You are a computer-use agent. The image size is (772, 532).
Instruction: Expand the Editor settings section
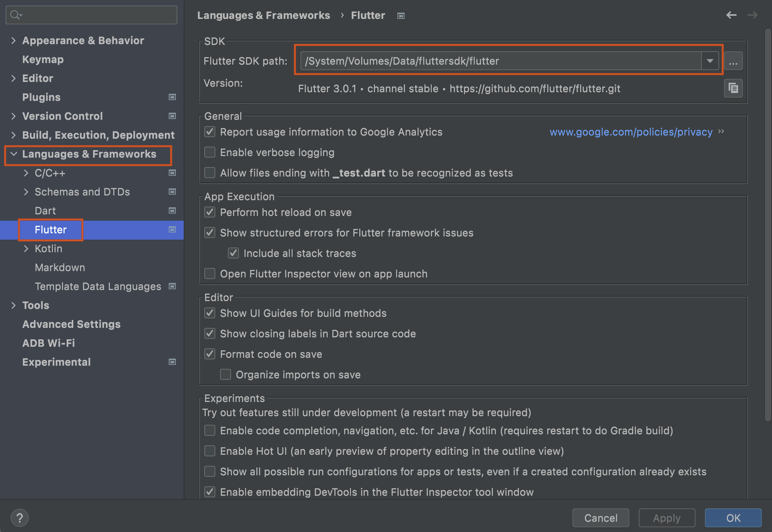click(13, 78)
